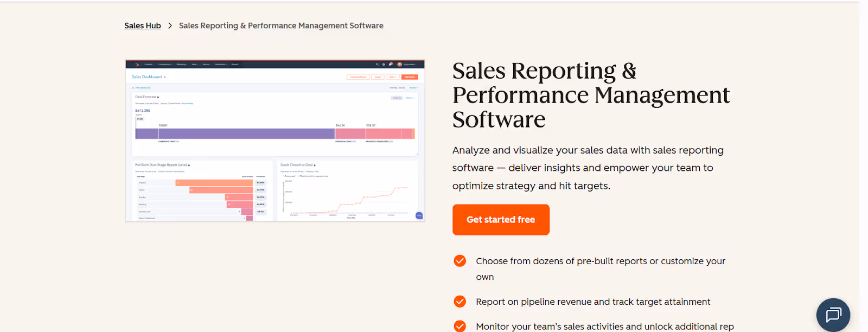Open the Sales Hub breadcrumb link
Image resolution: width=868 pixels, height=332 pixels.
pos(143,25)
